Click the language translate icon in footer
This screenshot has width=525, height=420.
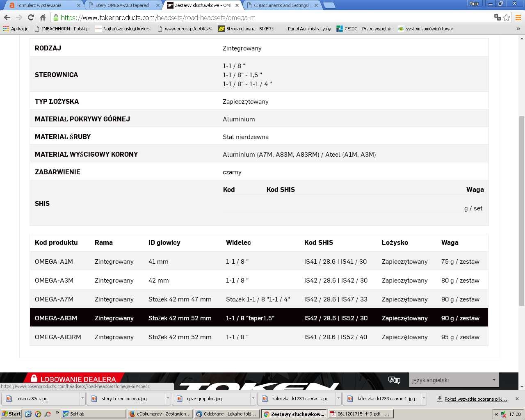click(x=394, y=380)
